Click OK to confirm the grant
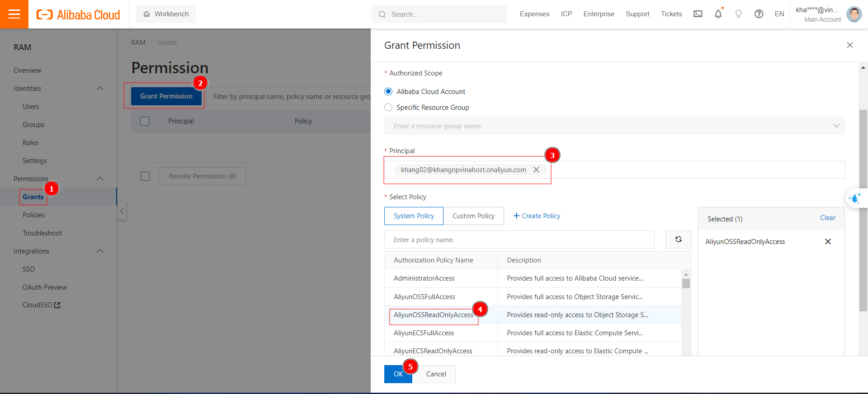Viewport: 868px width, 394px height. pos(398,374)
